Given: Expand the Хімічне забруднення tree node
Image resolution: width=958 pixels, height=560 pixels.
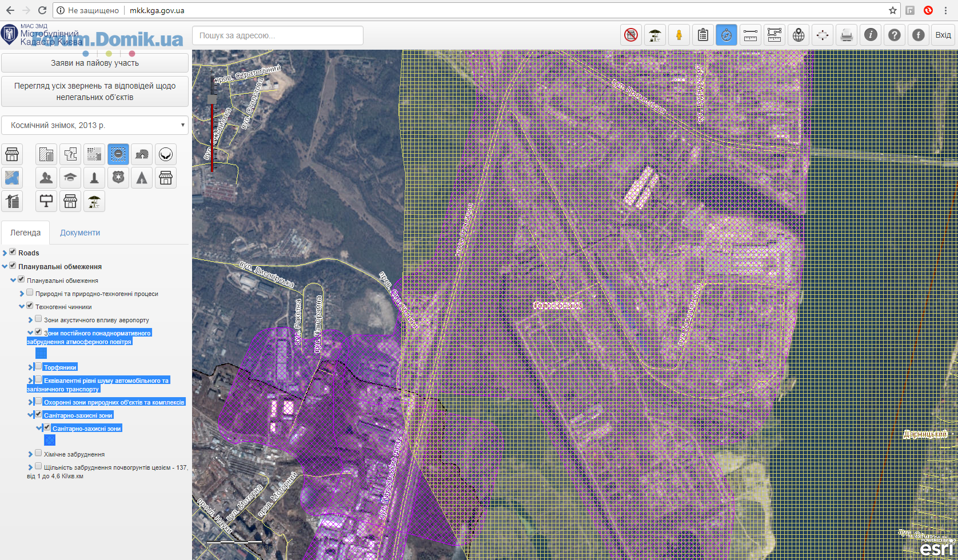Looking at the screenshot, I should click(x=30, y=454).
